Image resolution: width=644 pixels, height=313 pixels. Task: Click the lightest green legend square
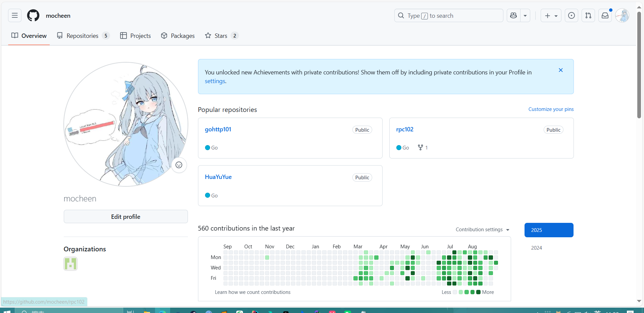pyautogui.click(x=461, y=292)
